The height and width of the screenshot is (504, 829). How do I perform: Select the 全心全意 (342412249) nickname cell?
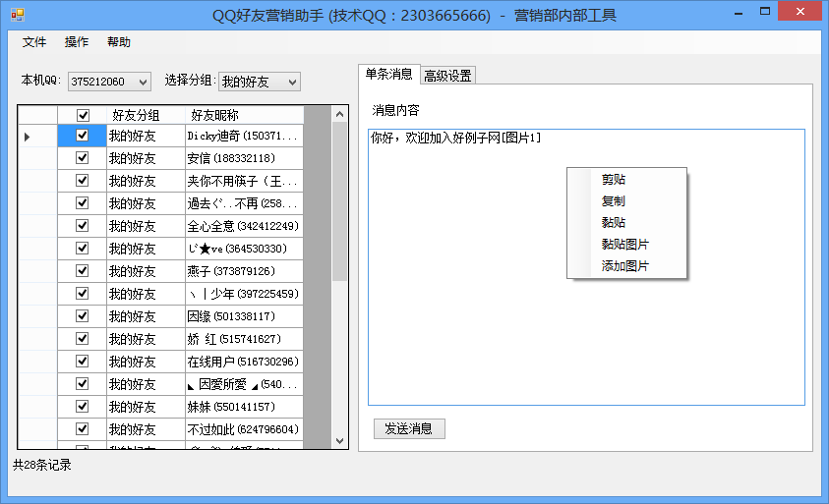[x=244, y=226]
